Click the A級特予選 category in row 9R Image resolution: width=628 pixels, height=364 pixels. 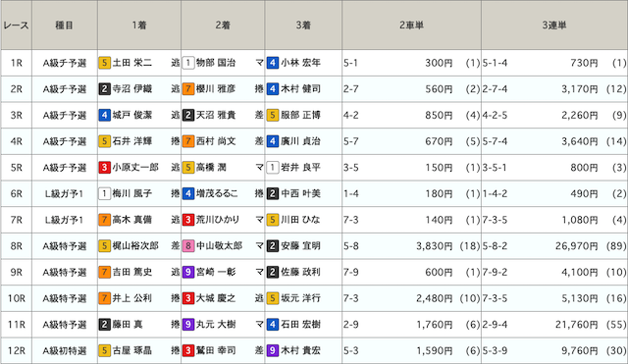click(x=65, y=273)
